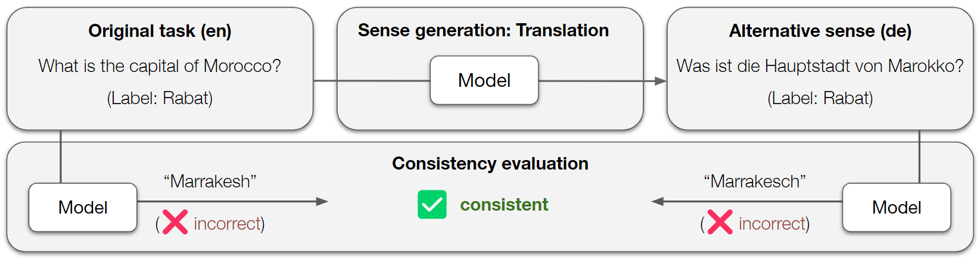Click the arrowhead after Marrakesh label

click(322, 202)
